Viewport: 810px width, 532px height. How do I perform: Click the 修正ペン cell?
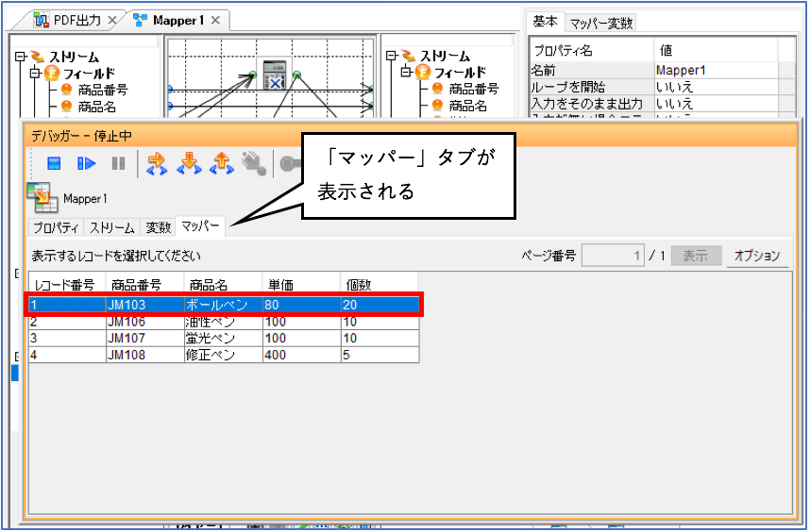(x=223, y=355)
